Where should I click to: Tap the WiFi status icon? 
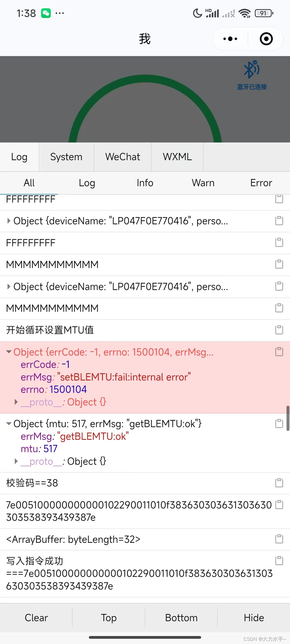(245, 13)
